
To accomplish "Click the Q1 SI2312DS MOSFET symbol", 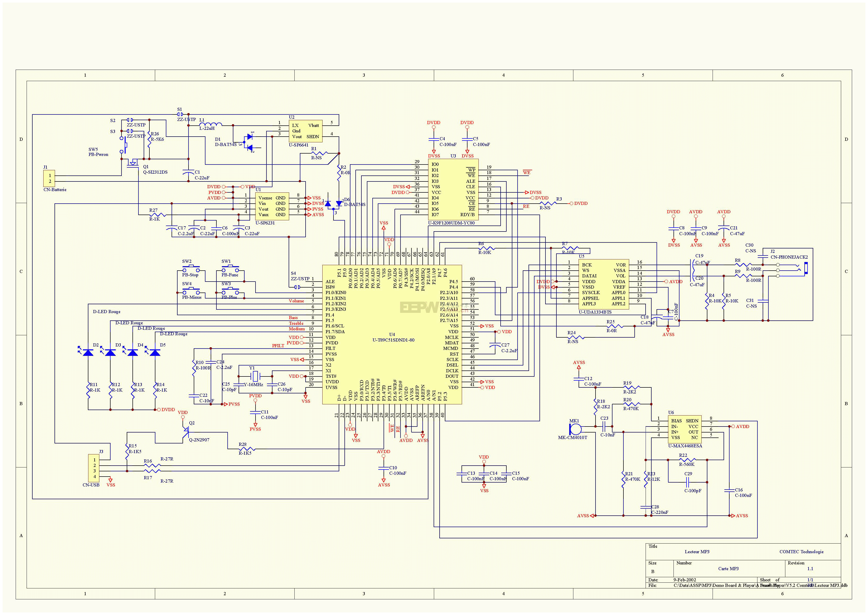I will (133, 163).
